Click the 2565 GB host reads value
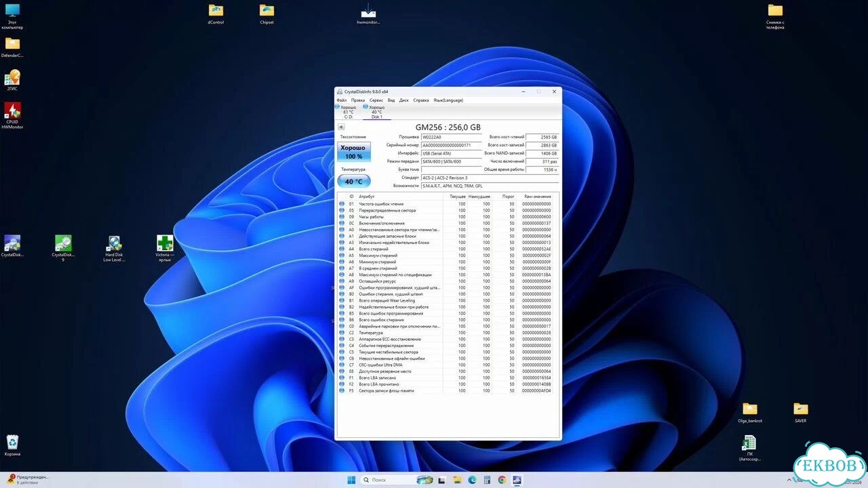The image size is (868, 488). pos(541,137)
